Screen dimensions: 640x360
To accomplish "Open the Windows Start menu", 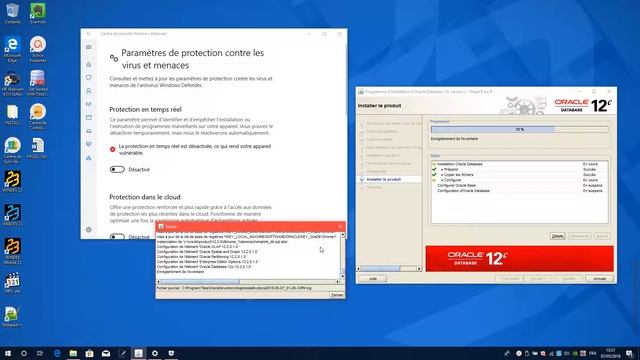I will tap(8, 353).
